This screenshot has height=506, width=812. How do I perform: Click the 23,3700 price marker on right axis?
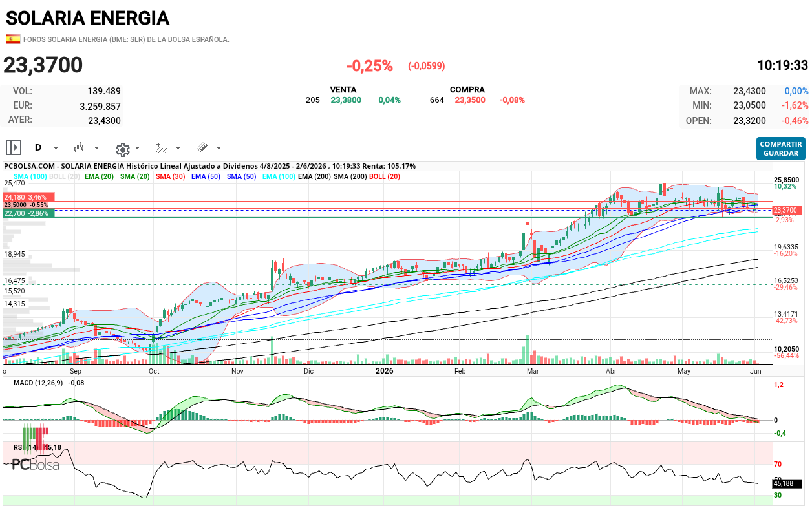[x=787, y=210]
